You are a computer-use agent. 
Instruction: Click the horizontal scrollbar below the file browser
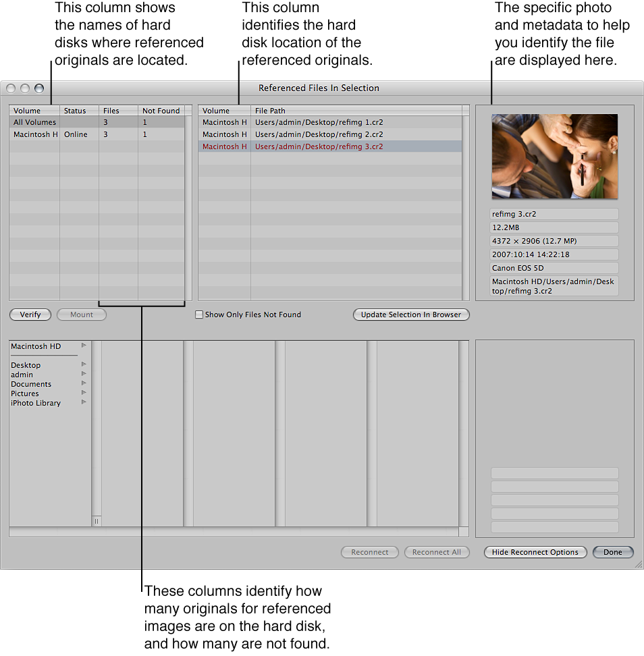236,532
